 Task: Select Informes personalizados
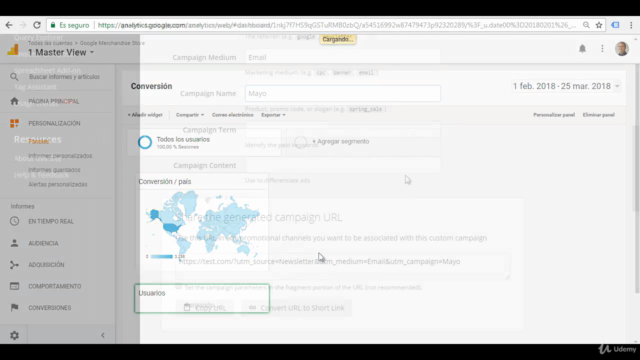(60, 156)
